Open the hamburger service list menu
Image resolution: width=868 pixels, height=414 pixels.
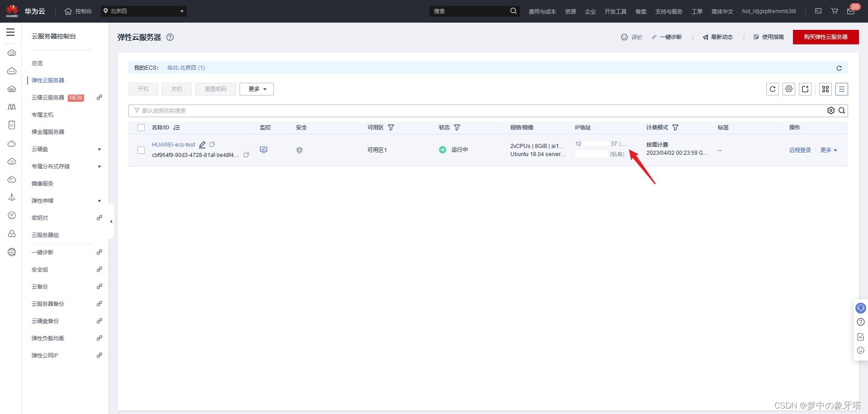[10, 32]
